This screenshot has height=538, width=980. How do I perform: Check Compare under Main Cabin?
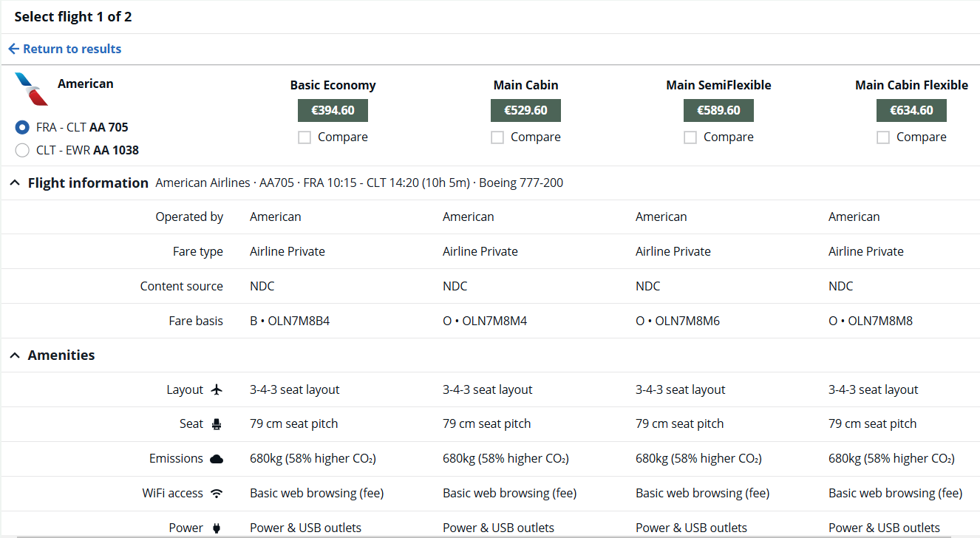497,137
